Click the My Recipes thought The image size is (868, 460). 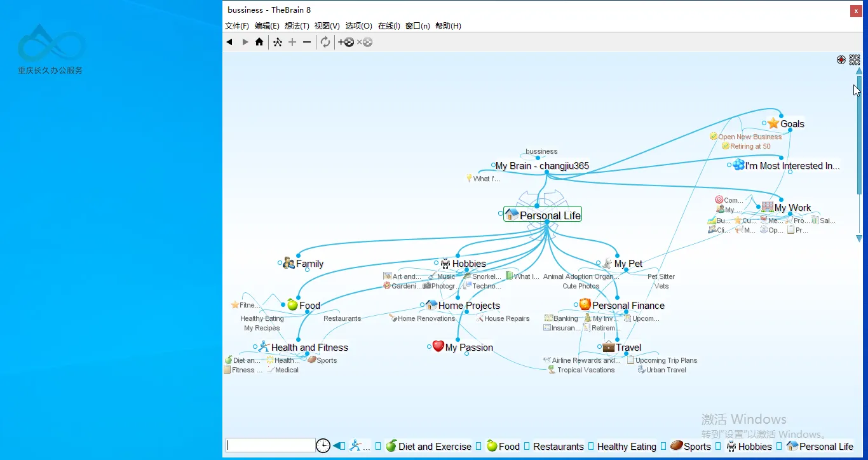262,328
